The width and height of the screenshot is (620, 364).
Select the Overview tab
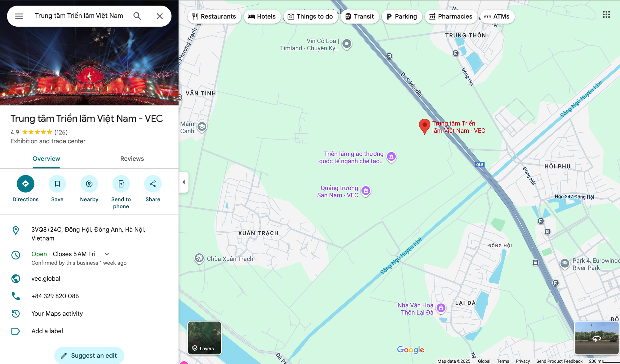(x=46, y=159)
